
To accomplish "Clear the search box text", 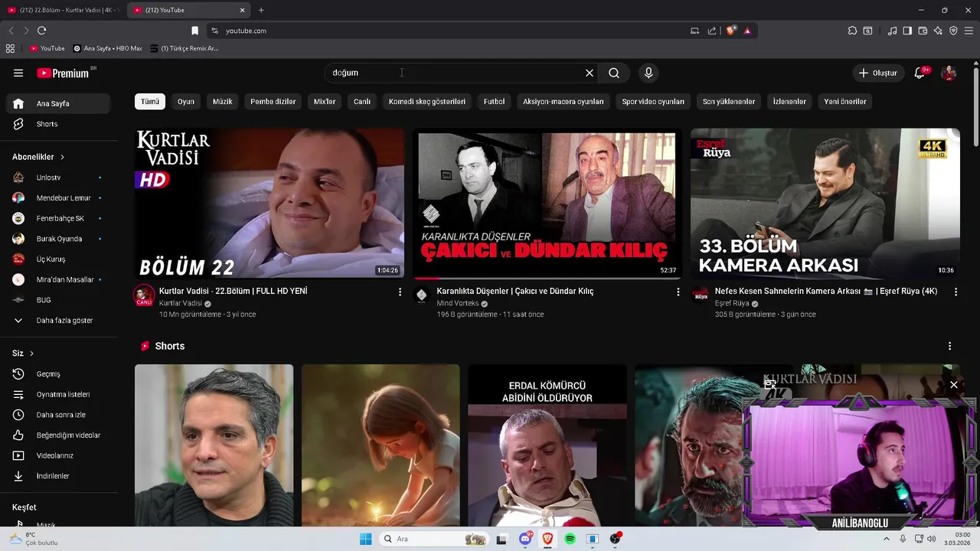I will coord(590,73).
